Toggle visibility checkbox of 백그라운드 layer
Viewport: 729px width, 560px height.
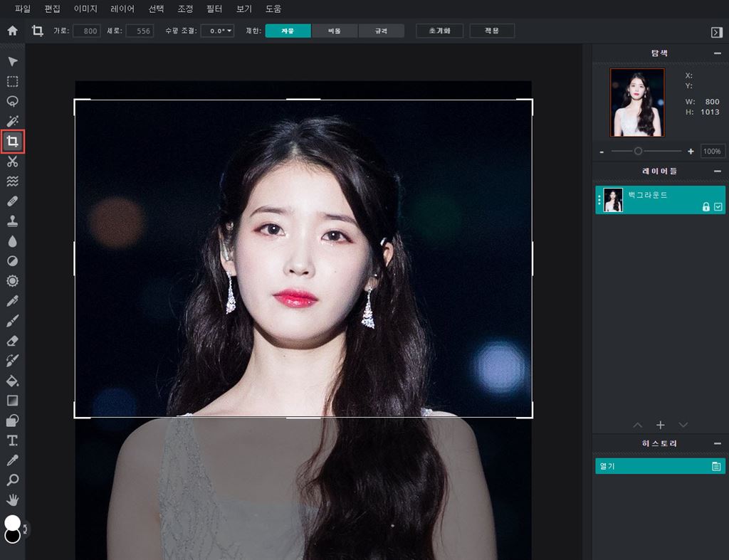coord(718,207)
